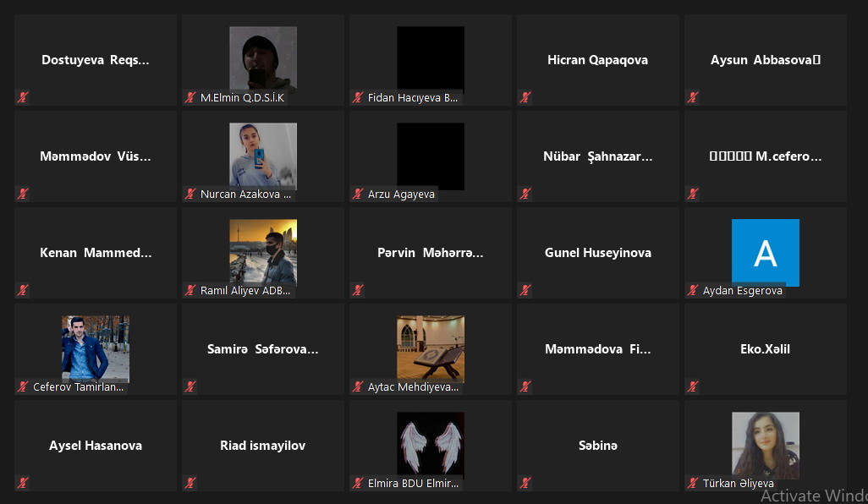
Task: Select Nurcan Azakova's selfie profile picture
Action: click(x=263, y=156)
